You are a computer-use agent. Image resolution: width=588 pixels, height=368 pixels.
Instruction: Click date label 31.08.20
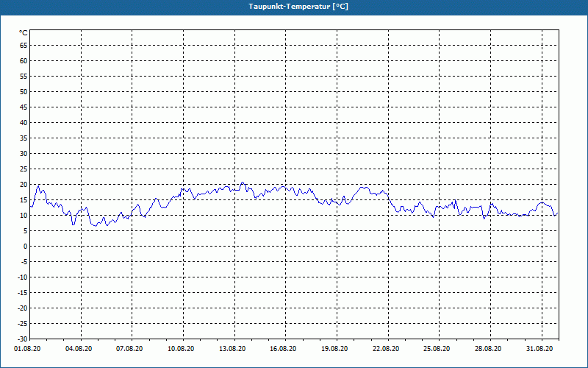click(539, 349)
